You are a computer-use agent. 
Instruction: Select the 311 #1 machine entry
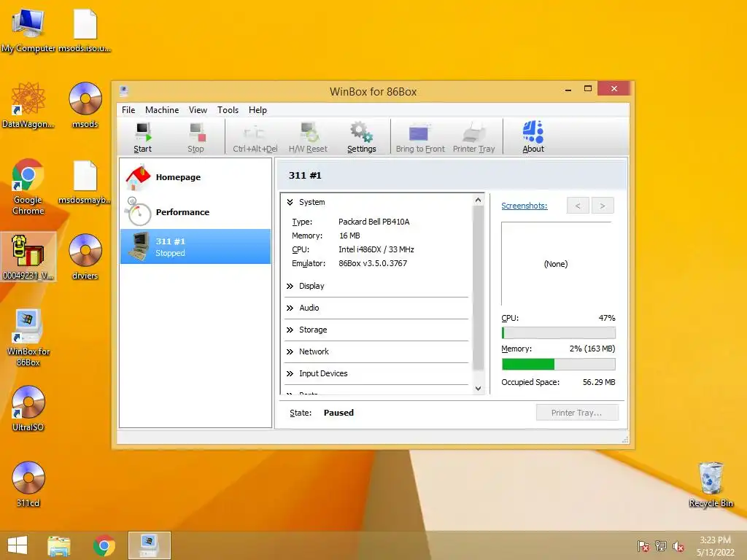click(196, 246)
